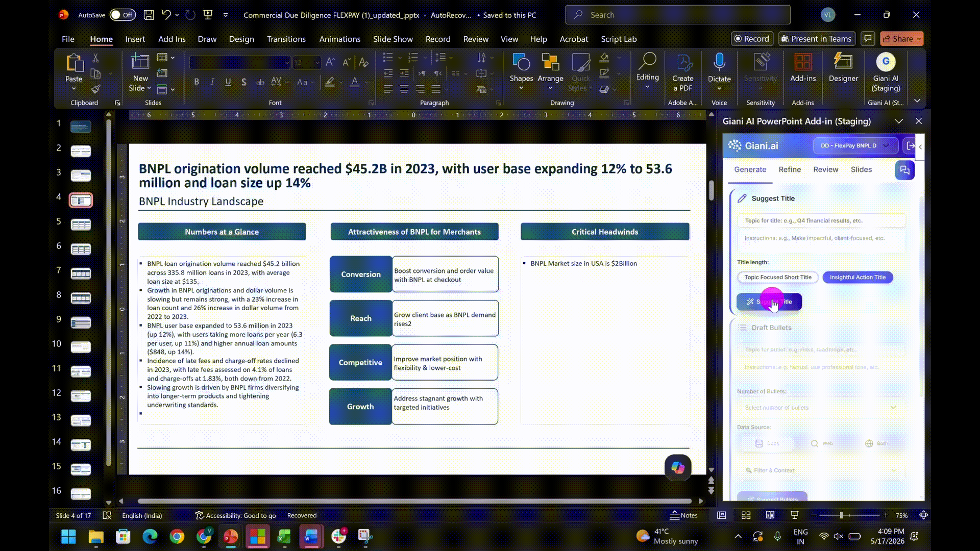Click the Topic for title input field

click(821, 221)
